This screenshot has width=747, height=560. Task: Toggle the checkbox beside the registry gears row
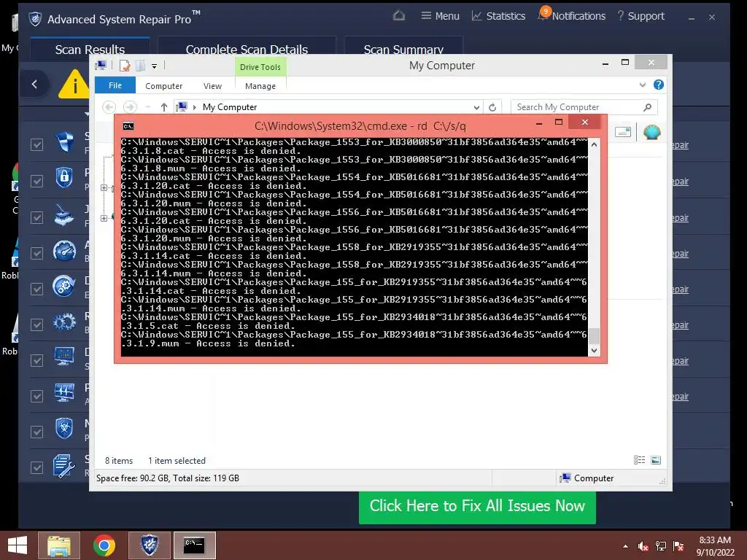click(36, 324)
